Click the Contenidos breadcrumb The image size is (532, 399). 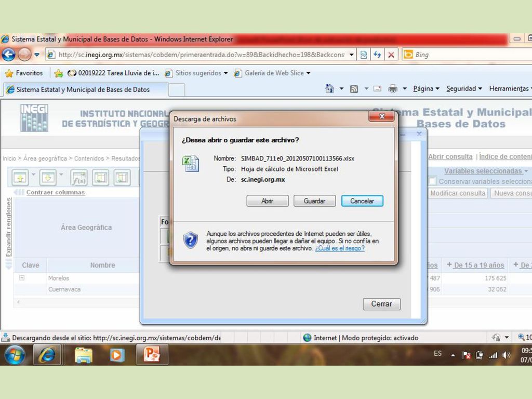pos(89,158)
